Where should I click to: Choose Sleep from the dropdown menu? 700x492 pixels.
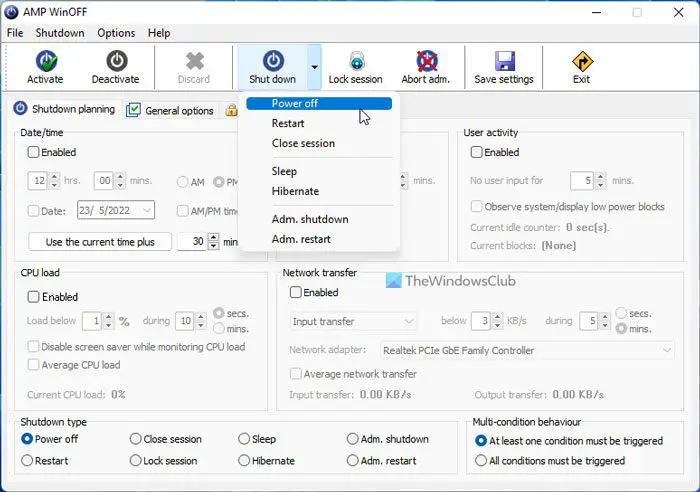point(319,171)
